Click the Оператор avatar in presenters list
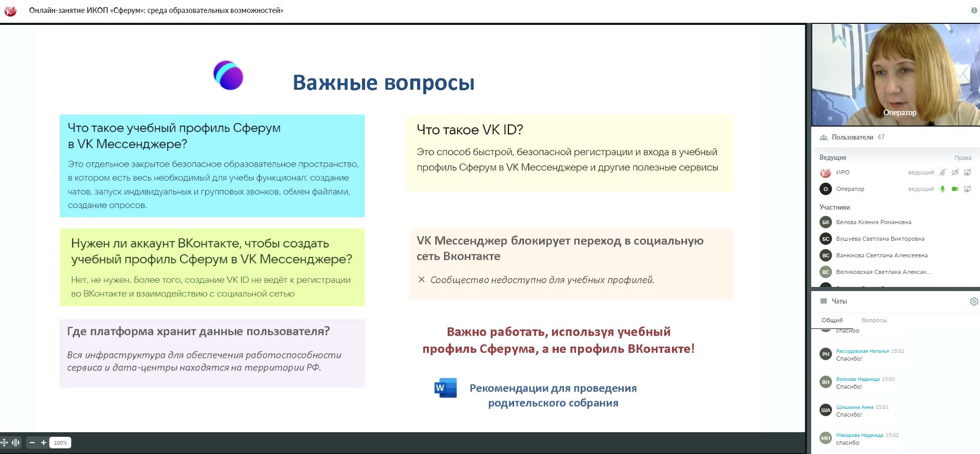 (825, 189)
